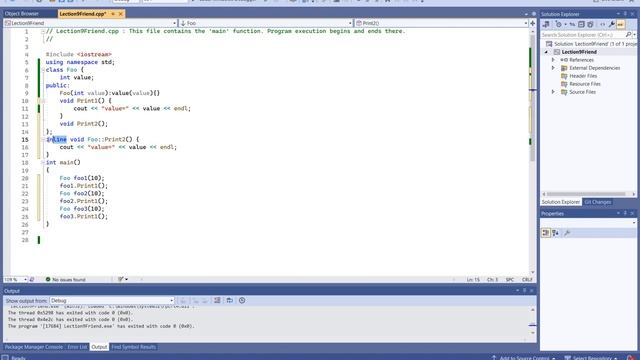
Task: Auto-hide pin the Properties panel
Action: 625,213
